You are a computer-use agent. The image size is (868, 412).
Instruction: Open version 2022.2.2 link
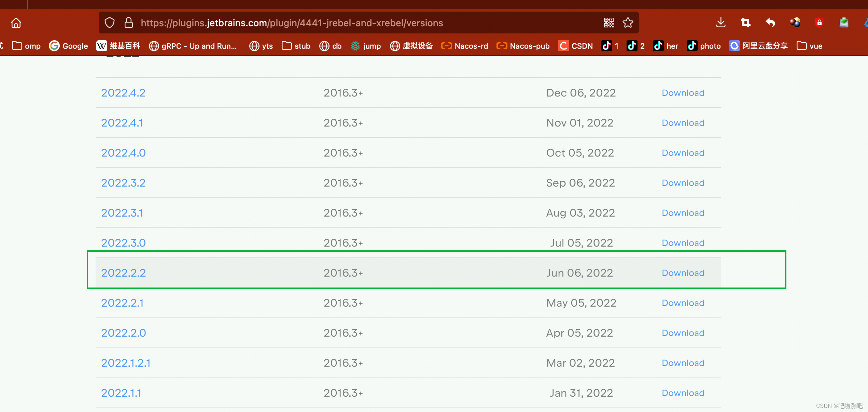pyautogui.click(x=123, y=273)
